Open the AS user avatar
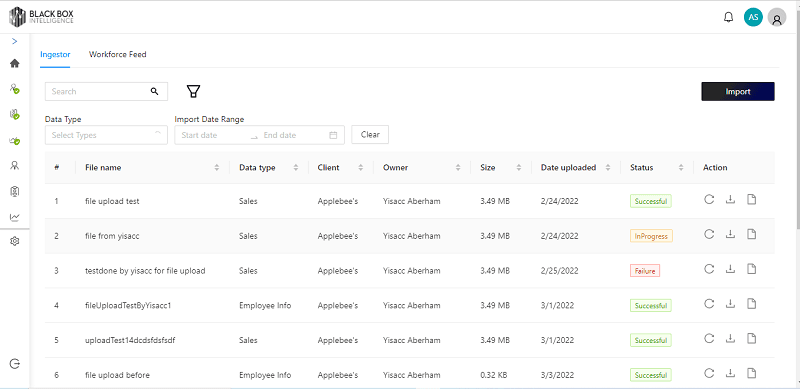Image resolution: width=800 pixels, height=389 pixels. (753, 17)
